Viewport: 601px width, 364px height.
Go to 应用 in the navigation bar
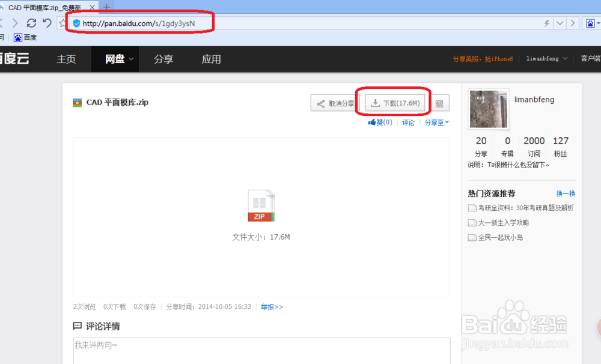[211, 59]
